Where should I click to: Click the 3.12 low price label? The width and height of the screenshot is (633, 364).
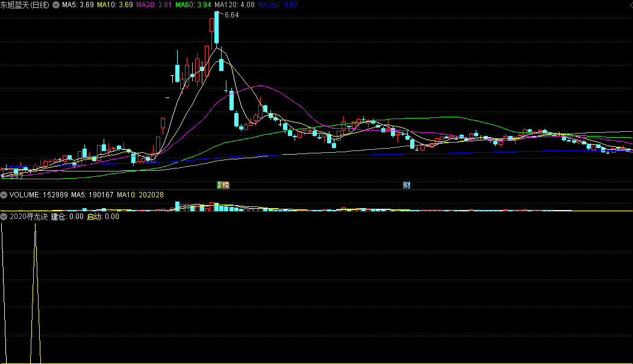[16, 176]
